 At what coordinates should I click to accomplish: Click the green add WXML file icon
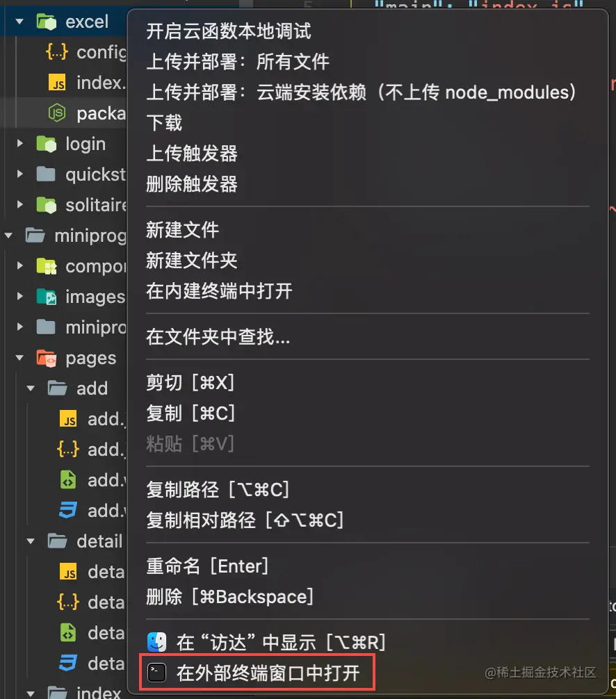68,480
